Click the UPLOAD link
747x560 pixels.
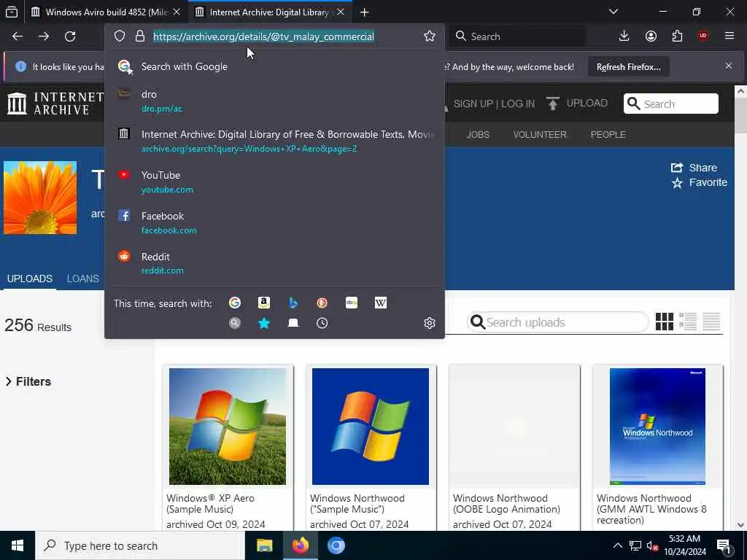[x=577, y=104]
